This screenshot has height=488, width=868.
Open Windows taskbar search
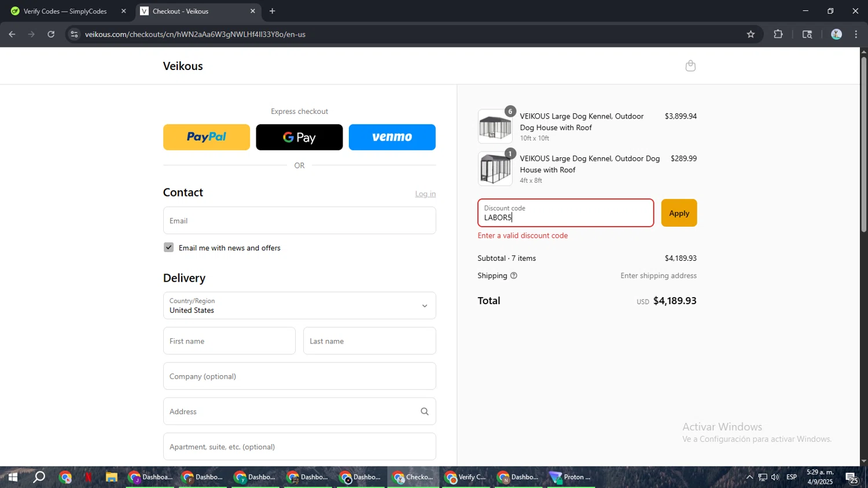pos(39,477)
